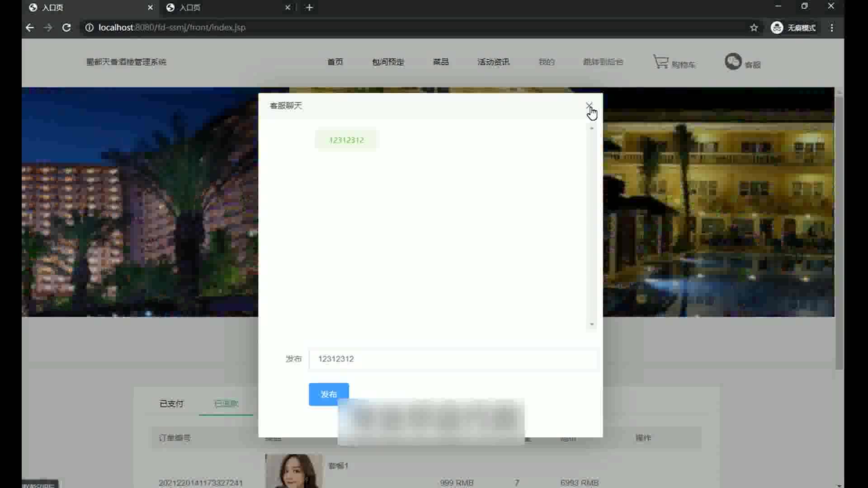Open 包间预定 navigation item
This screenshot has height=488, width=868.
tap(388, 62)
